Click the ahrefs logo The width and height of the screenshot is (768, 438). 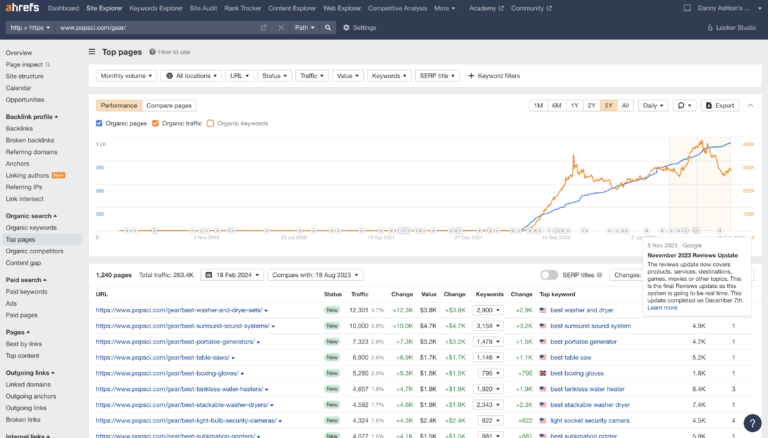pyautogui.click(x=22, y=8)
